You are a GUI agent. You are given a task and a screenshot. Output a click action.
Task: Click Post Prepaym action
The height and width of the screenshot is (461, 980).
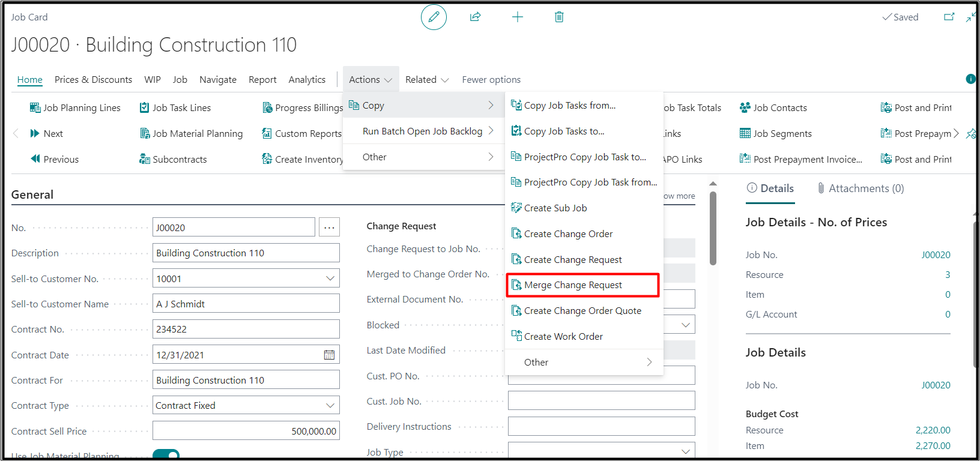(916, 133)
